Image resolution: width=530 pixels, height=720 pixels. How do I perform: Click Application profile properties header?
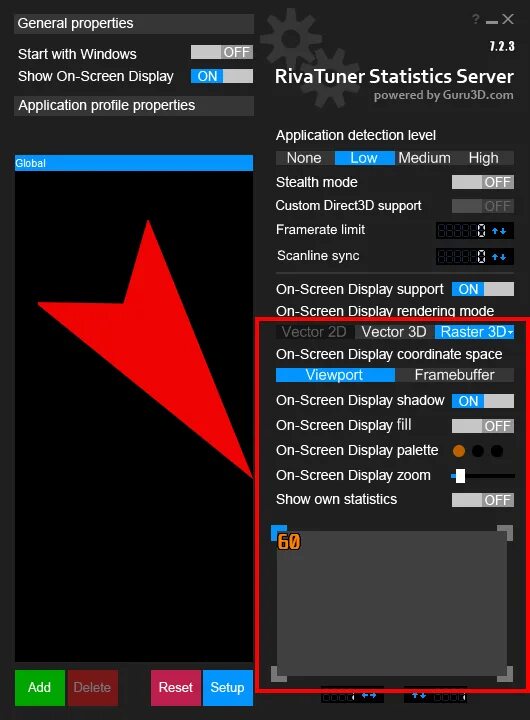[x=134, y=106]
